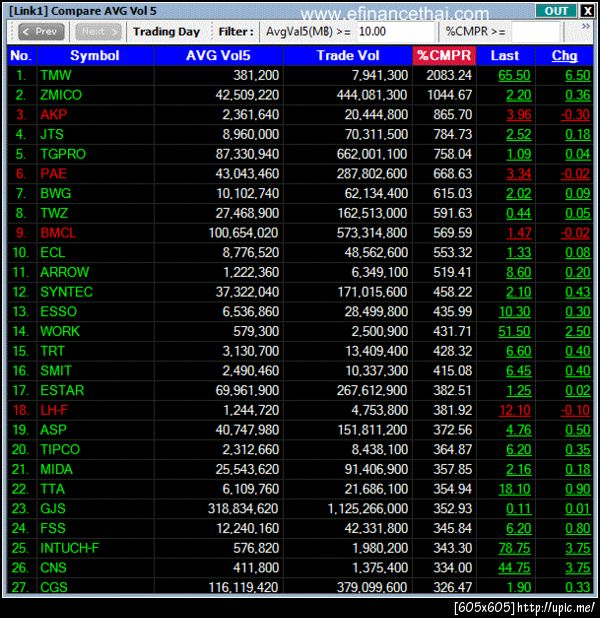
Task: Sort by the AVG Vol5 column header
Action: (x=218, y=56)
